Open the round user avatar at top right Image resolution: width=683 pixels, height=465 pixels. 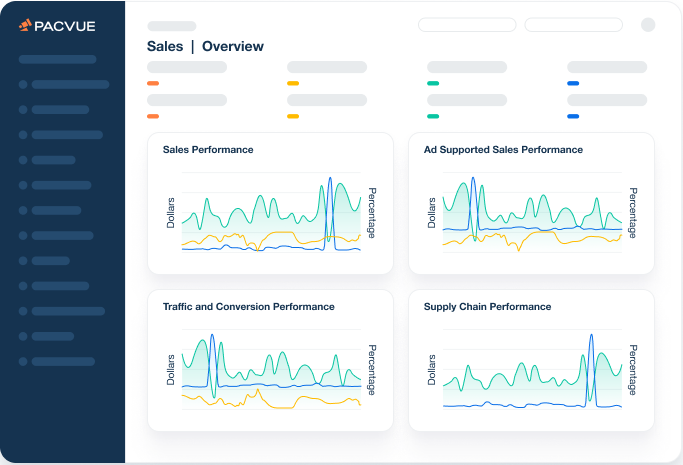(x=648, y=25)
